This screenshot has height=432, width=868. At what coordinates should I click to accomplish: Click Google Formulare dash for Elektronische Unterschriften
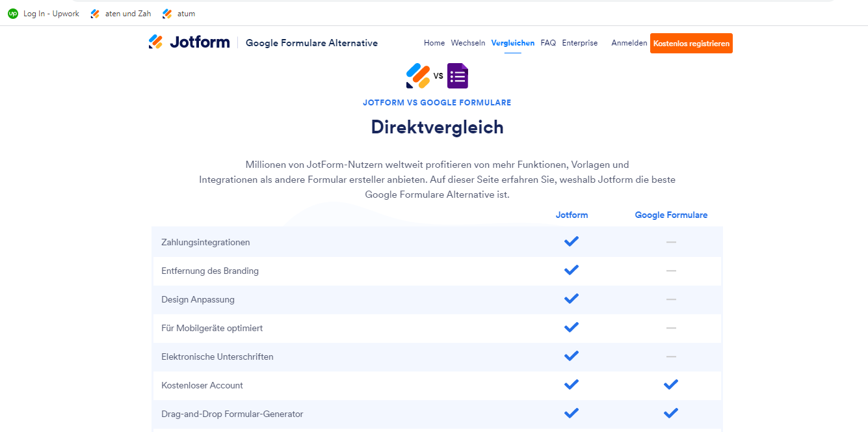(671, 357)
